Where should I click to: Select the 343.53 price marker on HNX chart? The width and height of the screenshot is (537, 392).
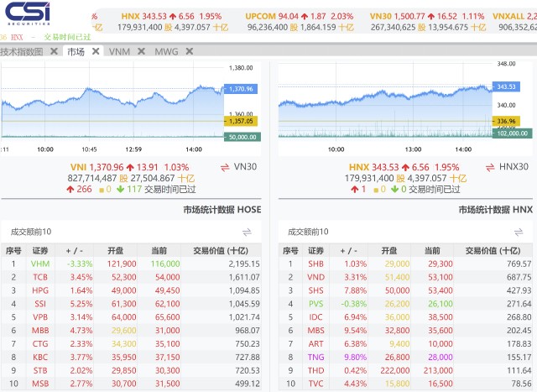click(506, 86)
